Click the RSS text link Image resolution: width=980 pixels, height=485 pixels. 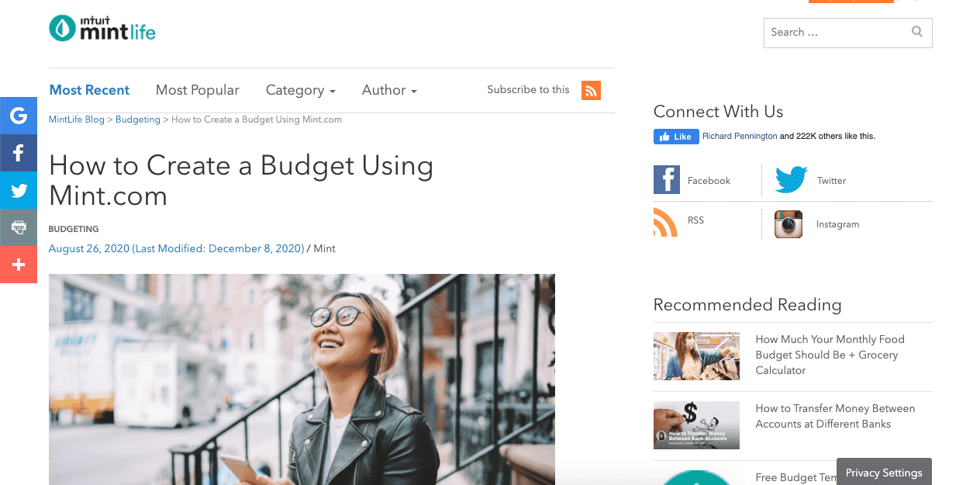(x=696, y=220)
